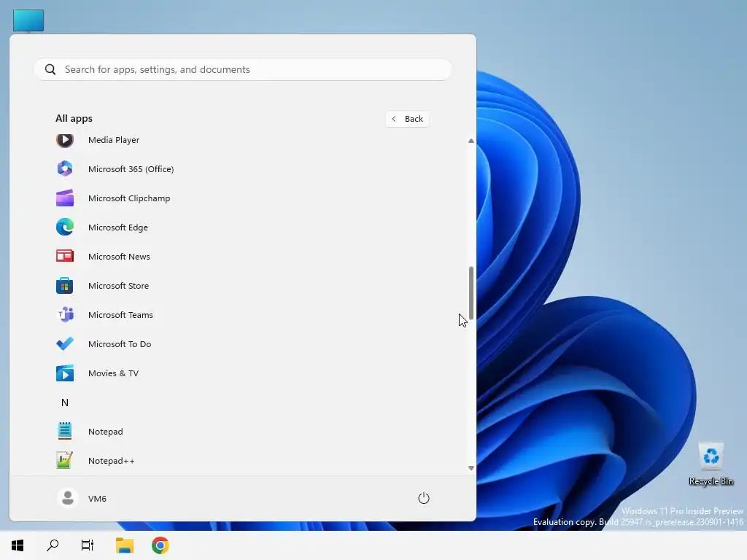Select the "Notepad" text label
Screen dimensions: 747x560
coord(105,432)
